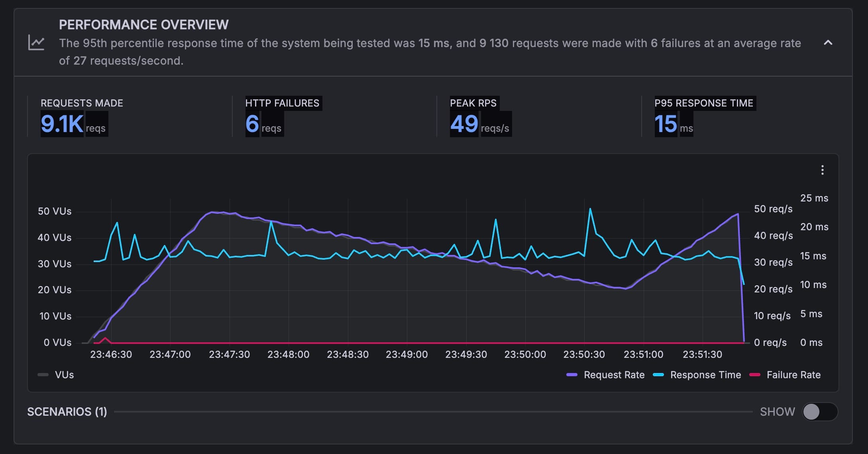This screenshot has width=868, height=454.
Task: Toggle VUs series in chart legend
Action: click(64, 375)
